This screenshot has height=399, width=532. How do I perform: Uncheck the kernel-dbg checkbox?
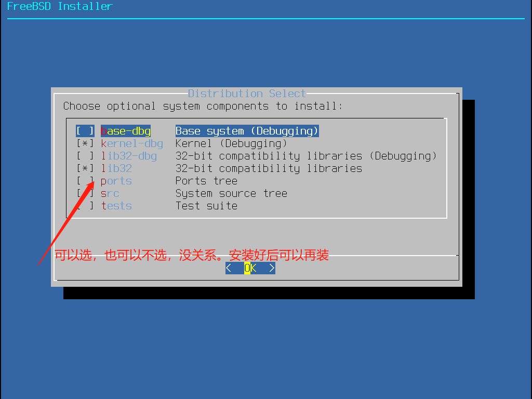click(85, 143)
